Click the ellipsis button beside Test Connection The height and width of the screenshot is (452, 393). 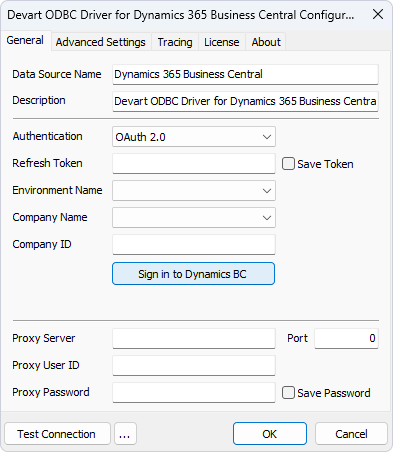point(125,434)
